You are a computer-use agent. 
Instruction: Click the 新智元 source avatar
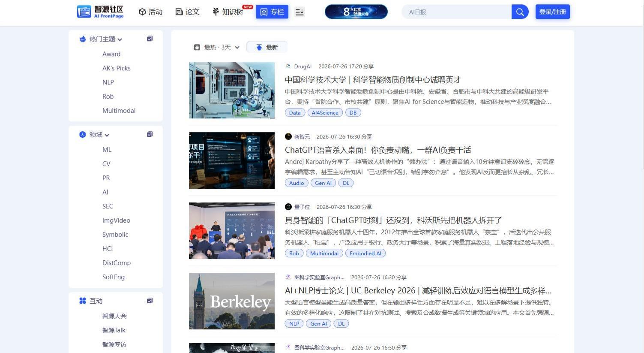pos(288,136)
